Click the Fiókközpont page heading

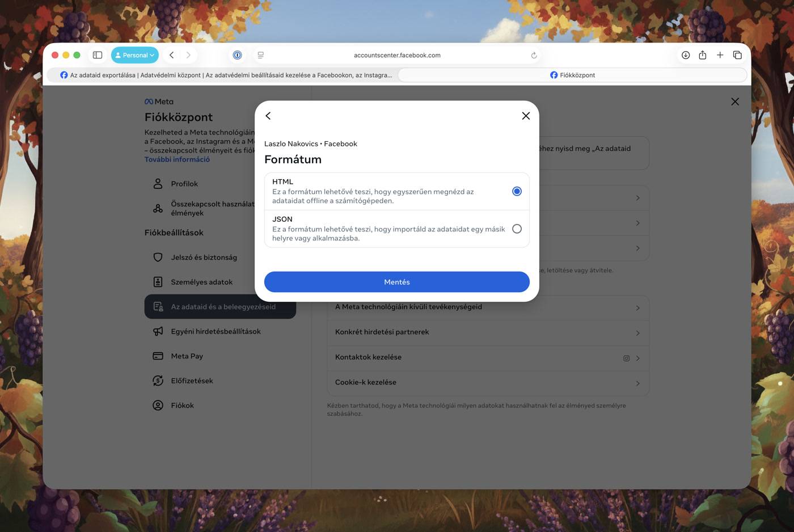[179, 117]
